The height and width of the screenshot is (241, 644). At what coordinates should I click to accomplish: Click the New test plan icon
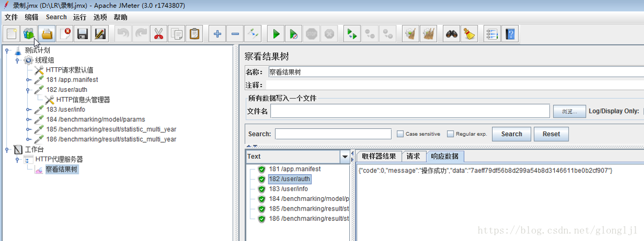pos(11,34)
